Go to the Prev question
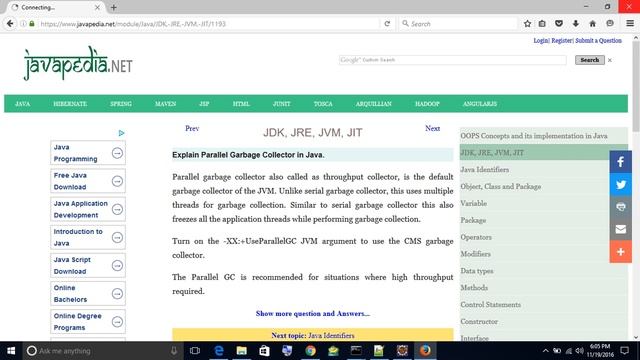This screenshot has height=360, width=640. (192, 128)
